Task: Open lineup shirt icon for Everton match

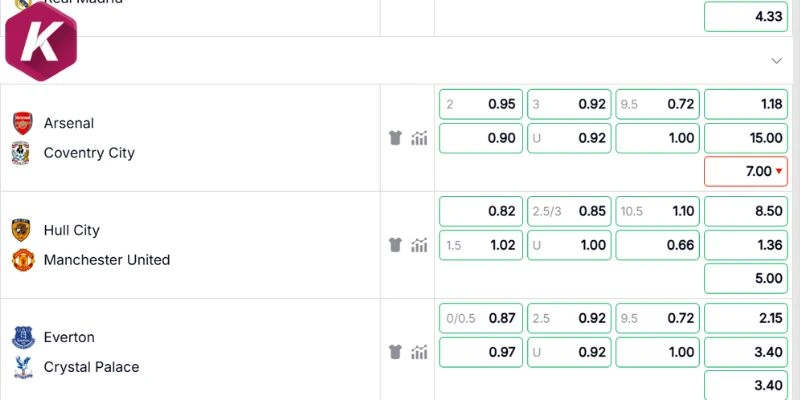Action: coord(395,352)
